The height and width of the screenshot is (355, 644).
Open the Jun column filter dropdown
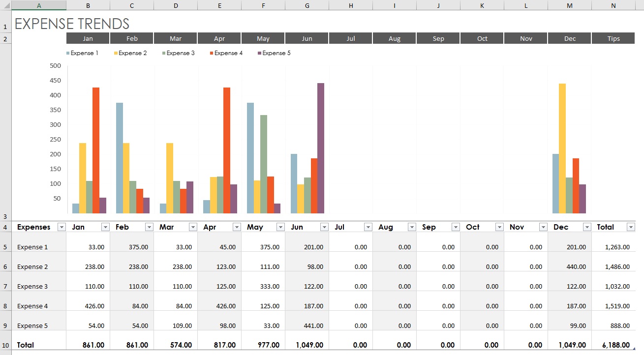(324, 227)
